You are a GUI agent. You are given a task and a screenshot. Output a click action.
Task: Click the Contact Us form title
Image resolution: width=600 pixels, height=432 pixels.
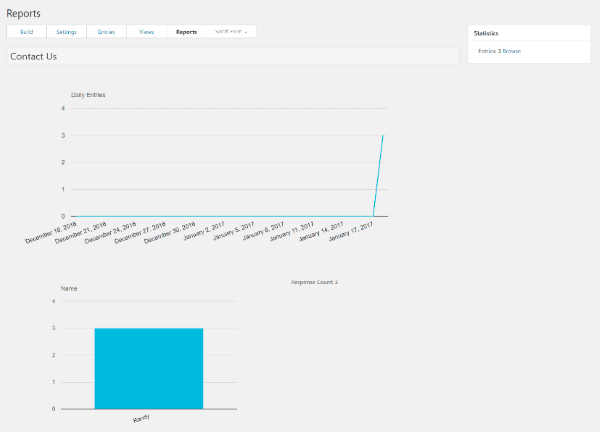33,57
